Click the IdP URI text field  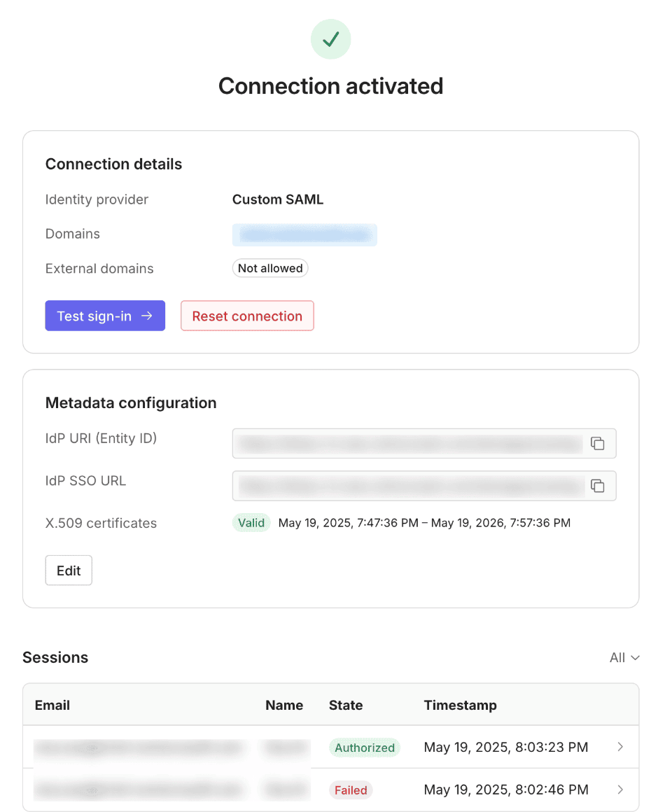[406, 443]
